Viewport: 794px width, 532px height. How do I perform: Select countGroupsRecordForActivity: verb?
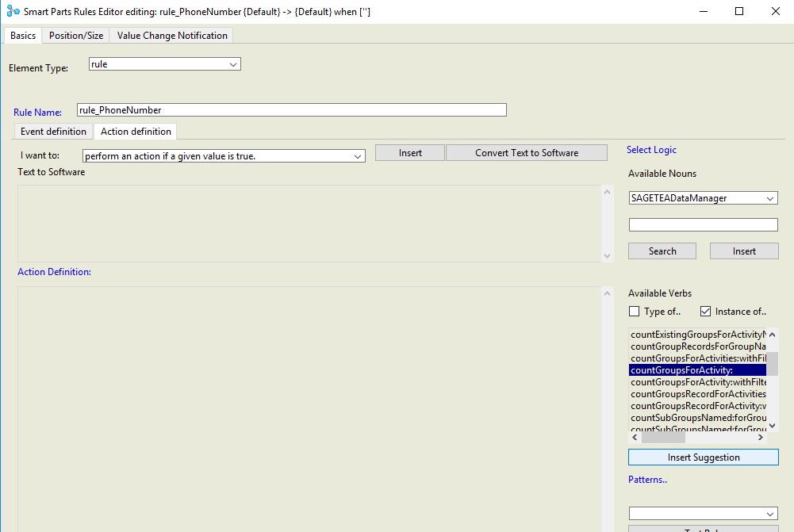coord(698,406)
